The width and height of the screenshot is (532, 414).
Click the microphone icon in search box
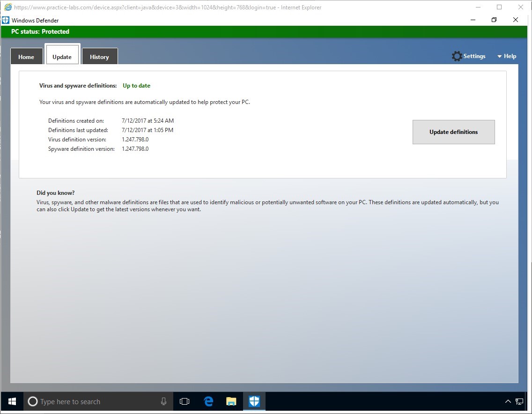tap(163, 401)
